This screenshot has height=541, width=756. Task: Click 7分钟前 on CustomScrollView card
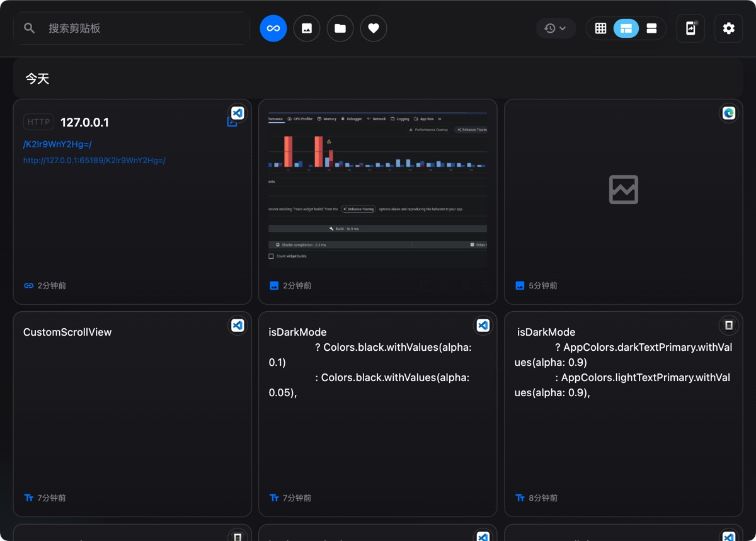point(52,498)
